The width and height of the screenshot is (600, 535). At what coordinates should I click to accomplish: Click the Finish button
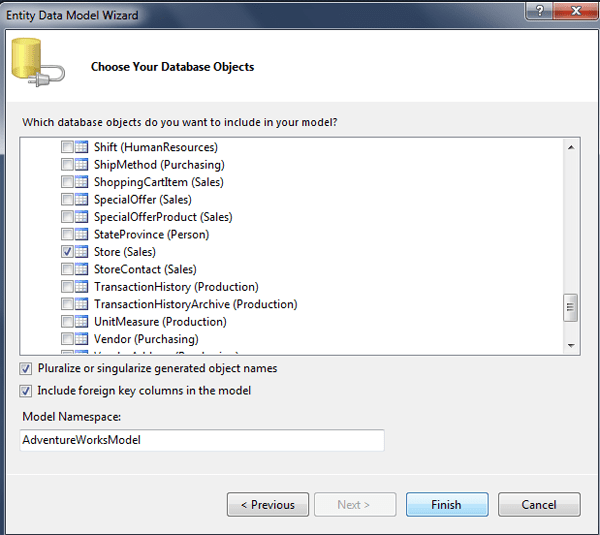click(x=447, y=504)
